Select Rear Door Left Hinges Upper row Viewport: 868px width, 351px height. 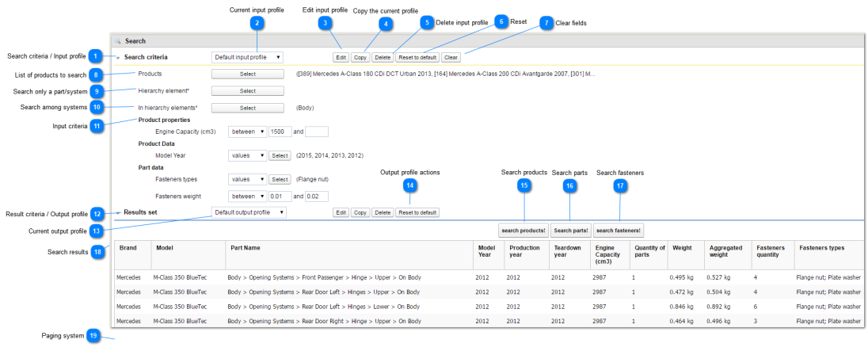pos(489,292)
